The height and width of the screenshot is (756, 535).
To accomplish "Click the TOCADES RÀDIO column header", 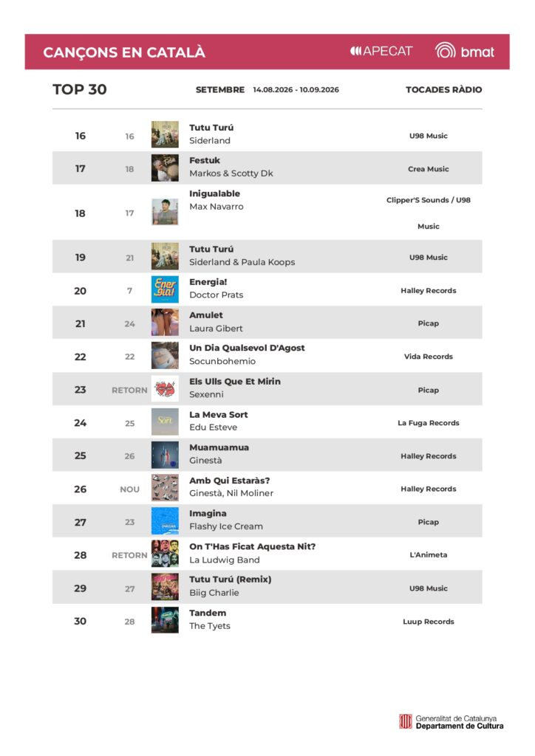I will [444, 89].
